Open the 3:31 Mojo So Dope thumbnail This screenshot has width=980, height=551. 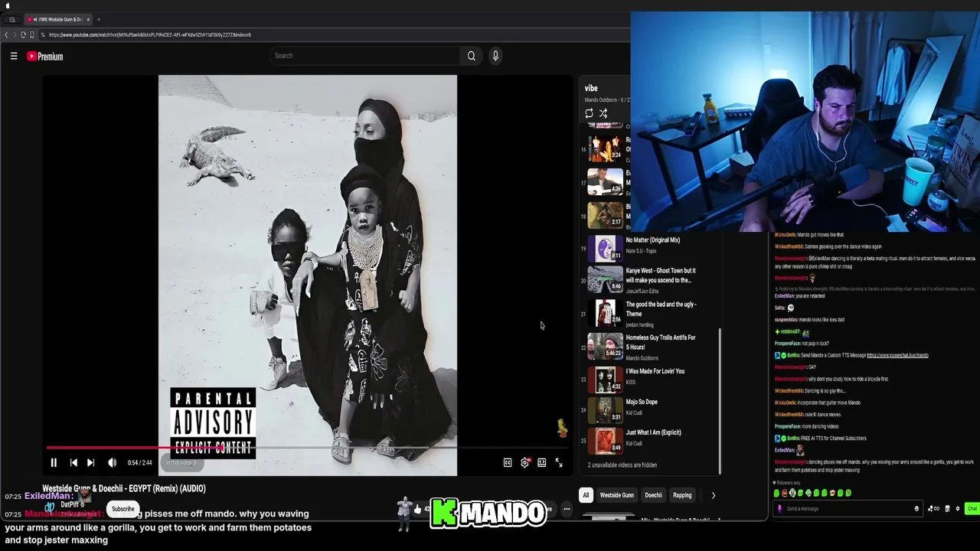click(605, 410)
